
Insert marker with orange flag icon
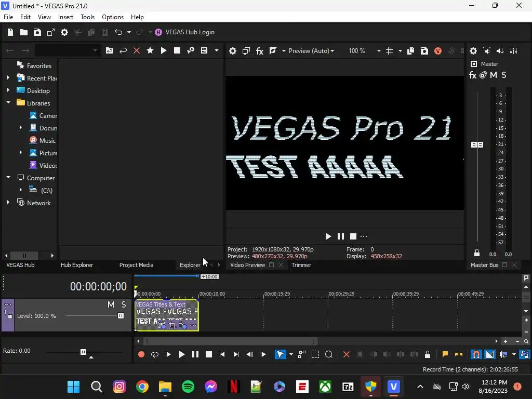445,354
